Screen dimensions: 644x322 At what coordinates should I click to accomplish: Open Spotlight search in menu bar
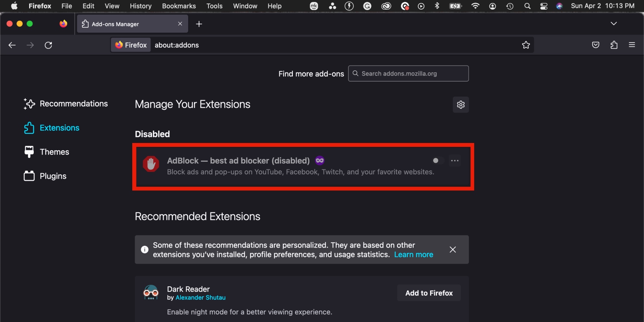527,6
